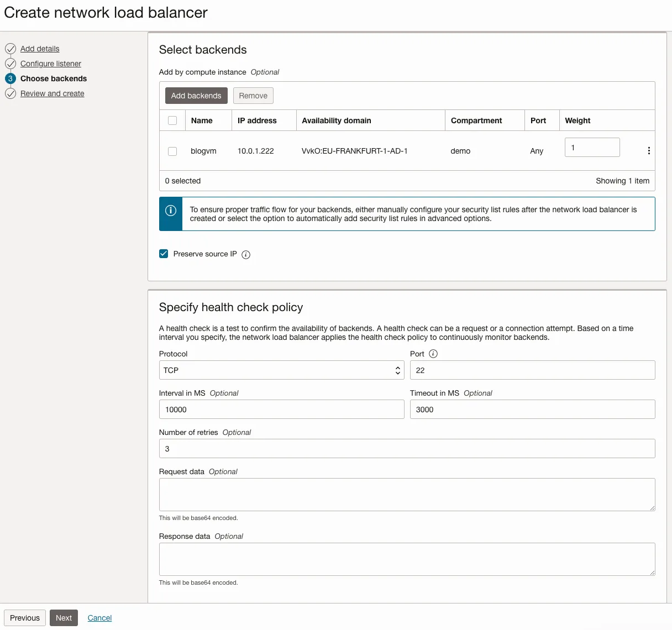Focus the Timeout in MS field
The height and width of the screenshot is (630, 672).
[x=533, y=410]
